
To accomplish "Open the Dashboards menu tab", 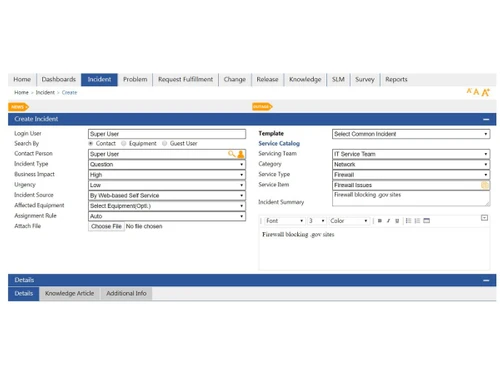I will pyautogui.click(x=59, y=80).
